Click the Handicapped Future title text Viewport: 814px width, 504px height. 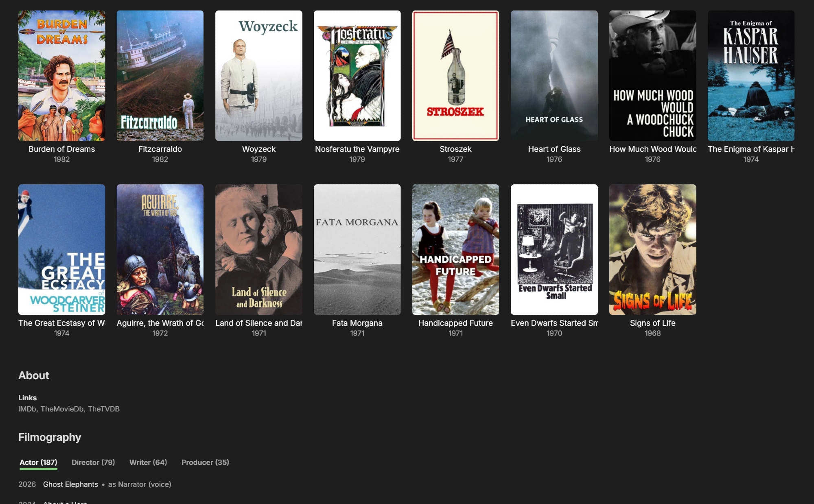point(455,323)
